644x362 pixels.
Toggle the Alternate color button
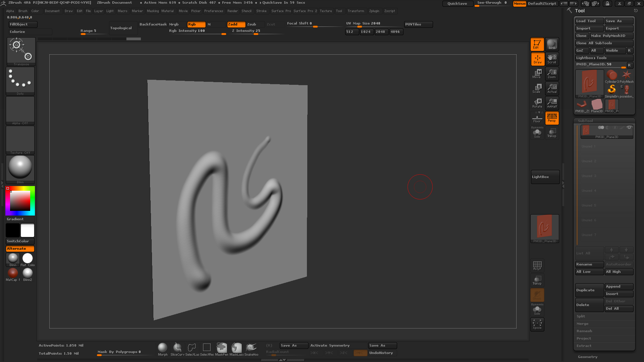20,249
